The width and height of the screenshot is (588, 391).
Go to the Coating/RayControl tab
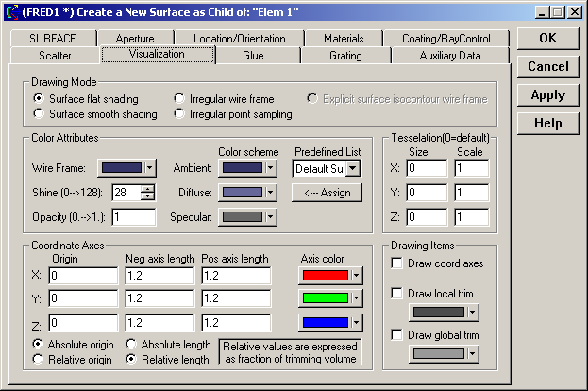[445, 39]
